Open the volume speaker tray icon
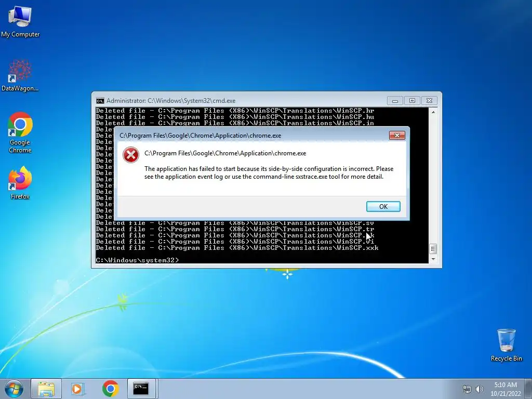 click(479, 389)
